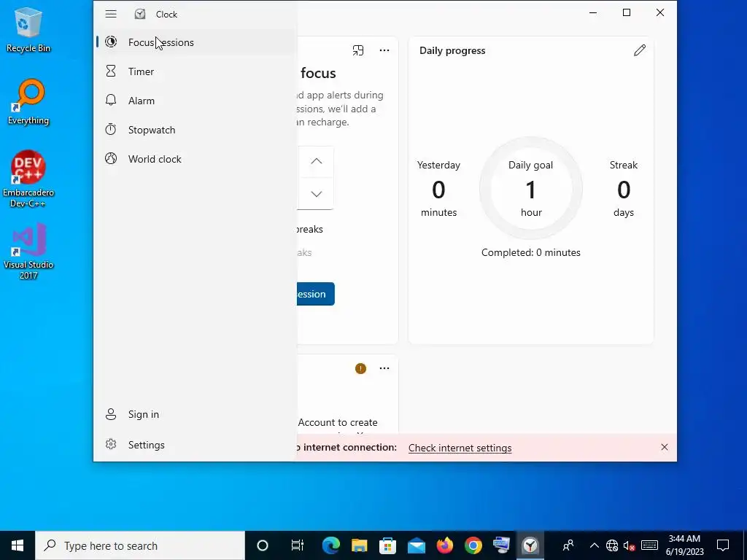Screen dimensions: 747x560
Task: Open Clock app Settings
Action: pos(194,445)
